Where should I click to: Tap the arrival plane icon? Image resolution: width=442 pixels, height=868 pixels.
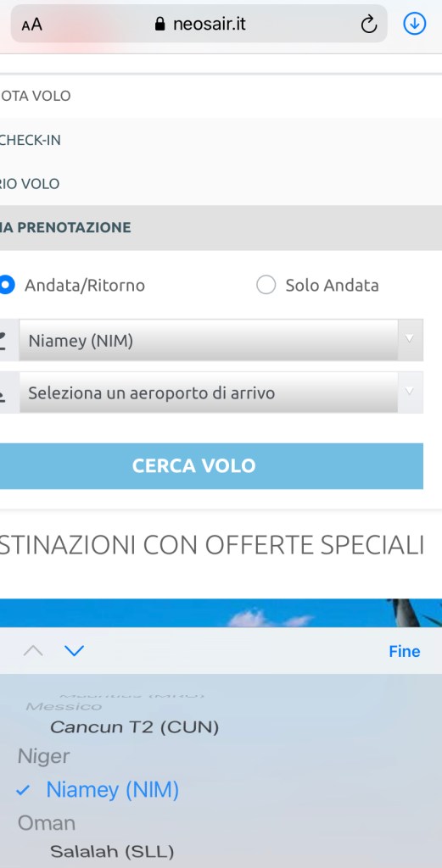pyautogui.click(x=3, y=393)
